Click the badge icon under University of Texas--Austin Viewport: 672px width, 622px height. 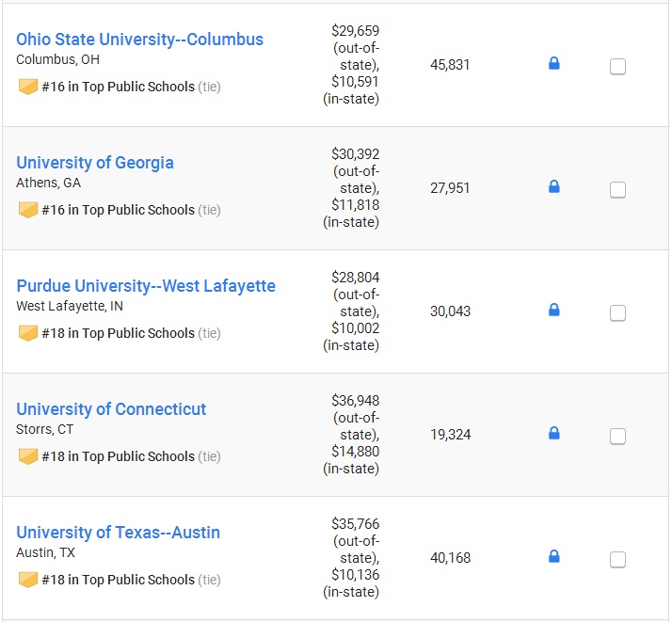28,580
